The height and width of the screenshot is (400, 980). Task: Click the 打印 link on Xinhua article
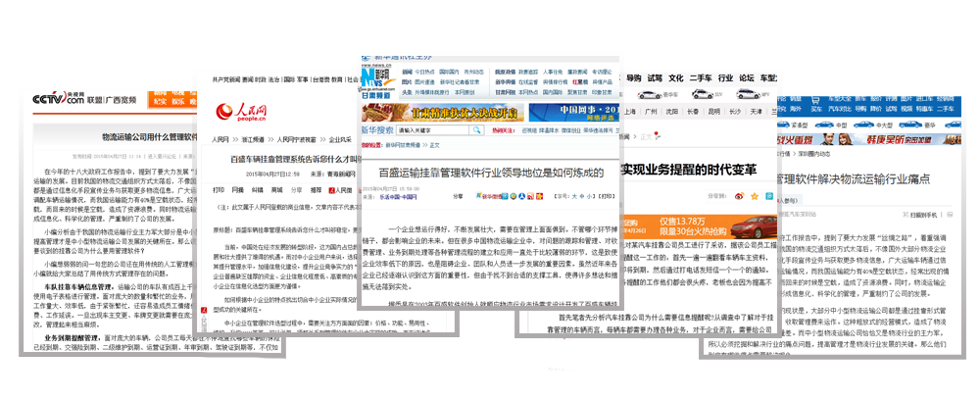606,196
